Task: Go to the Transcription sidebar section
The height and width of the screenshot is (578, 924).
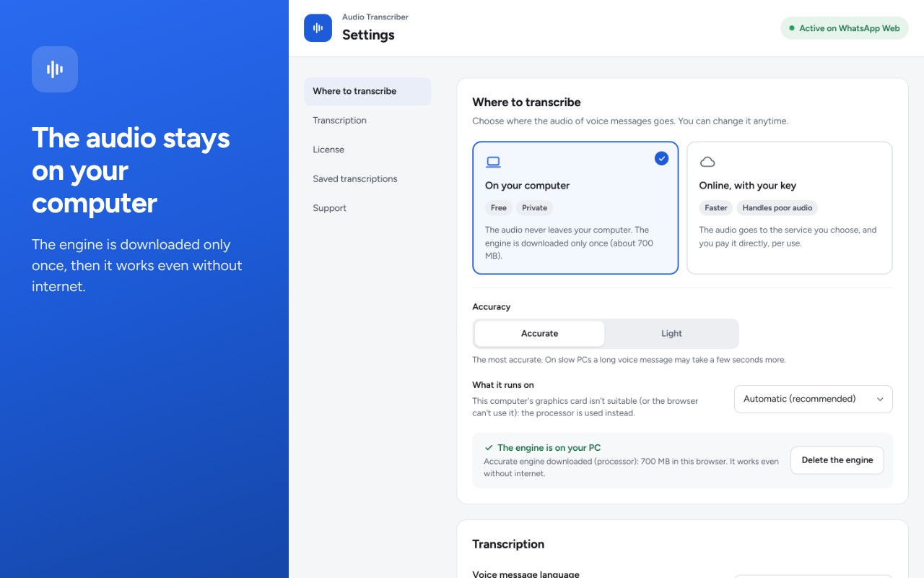Action: click(x=367, y=121)
